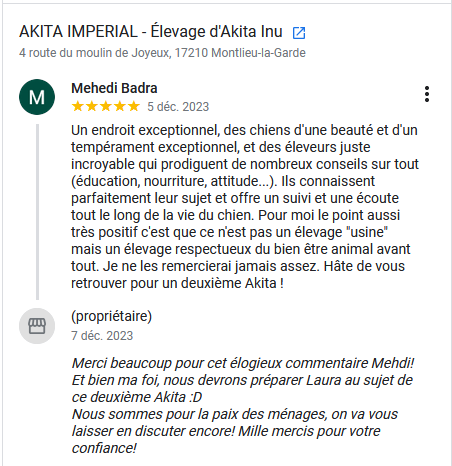The width and height of the screenshot is (452, 466).
Task: Click the owner storefront icon
Action: pos(37,326)
